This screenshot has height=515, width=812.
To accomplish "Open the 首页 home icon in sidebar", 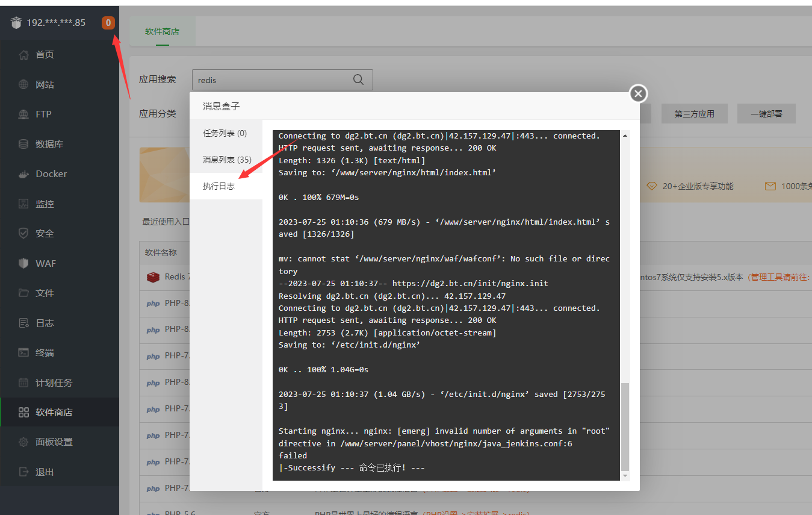I will pos(23,55).
